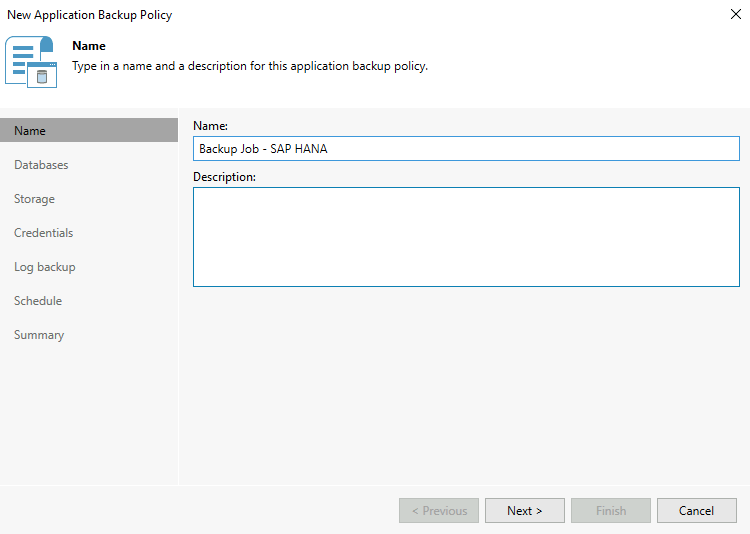Click the < Previous button

point(439,511)
